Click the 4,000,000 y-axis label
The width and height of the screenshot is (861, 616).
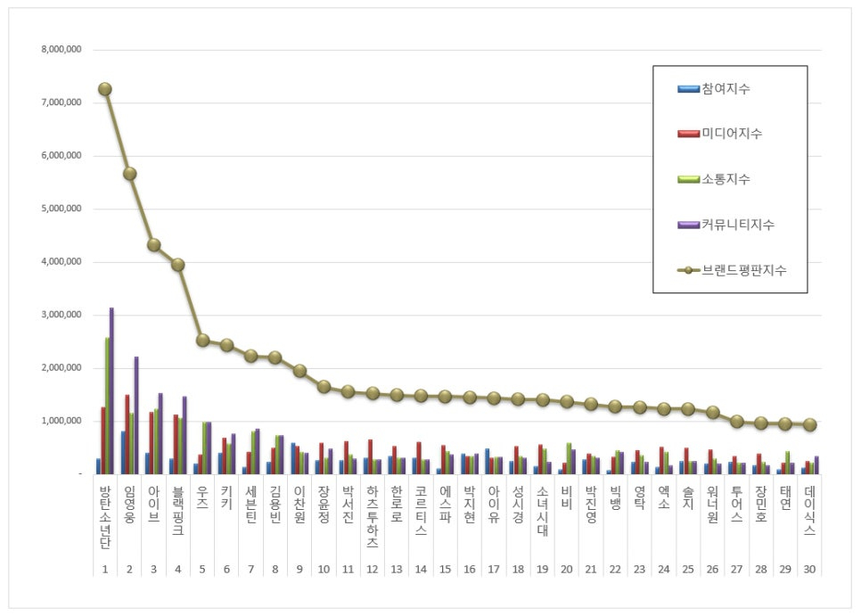click(61, 262)
